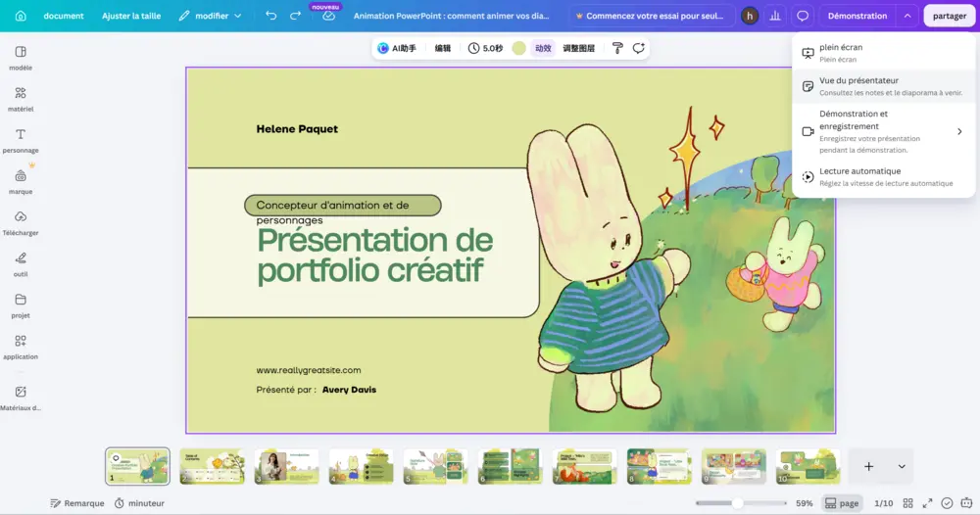Expand the add page options chevron

tap(902, 466)
